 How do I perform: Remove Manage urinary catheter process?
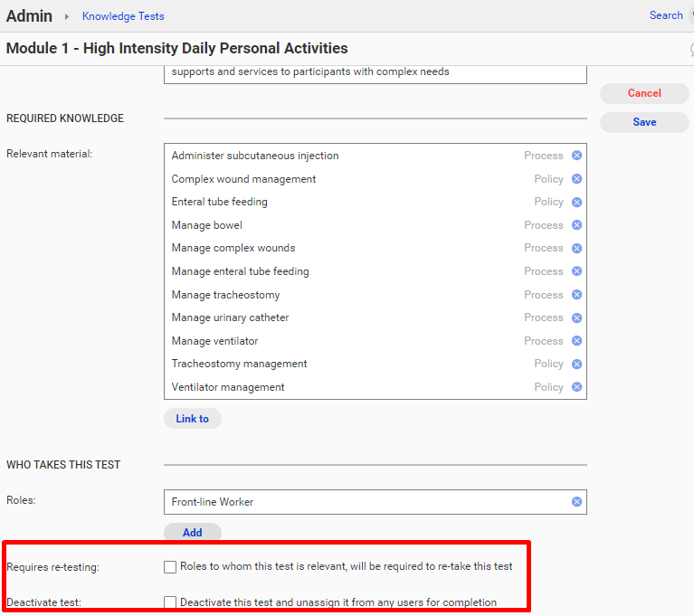[x=576, y=317]
